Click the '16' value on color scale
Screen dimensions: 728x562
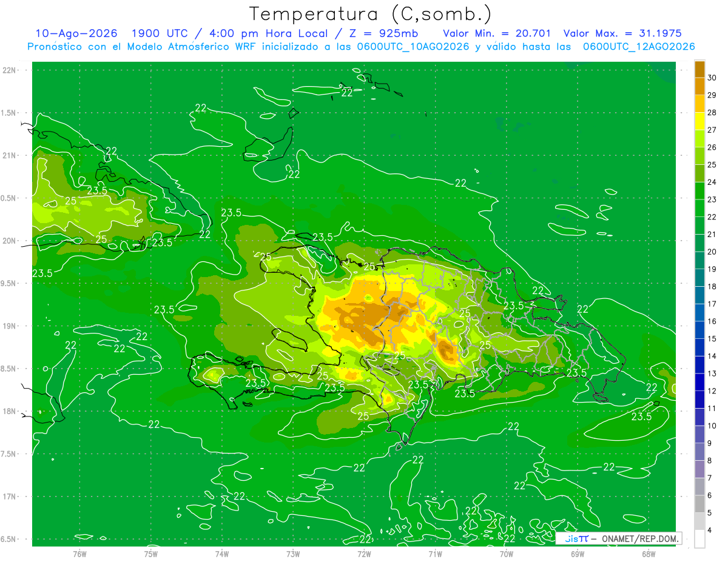click(712, 321)
